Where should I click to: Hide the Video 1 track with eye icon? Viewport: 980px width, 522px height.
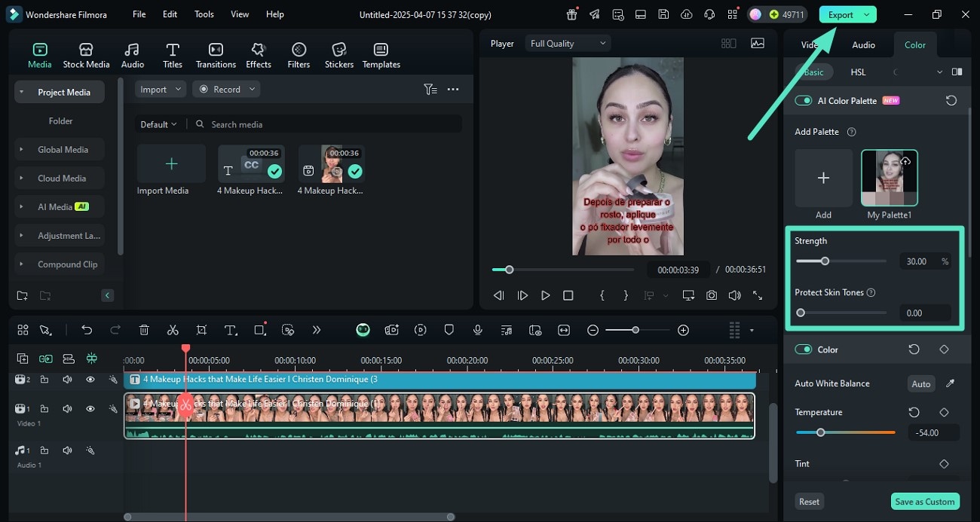click(x=90, y=409)
